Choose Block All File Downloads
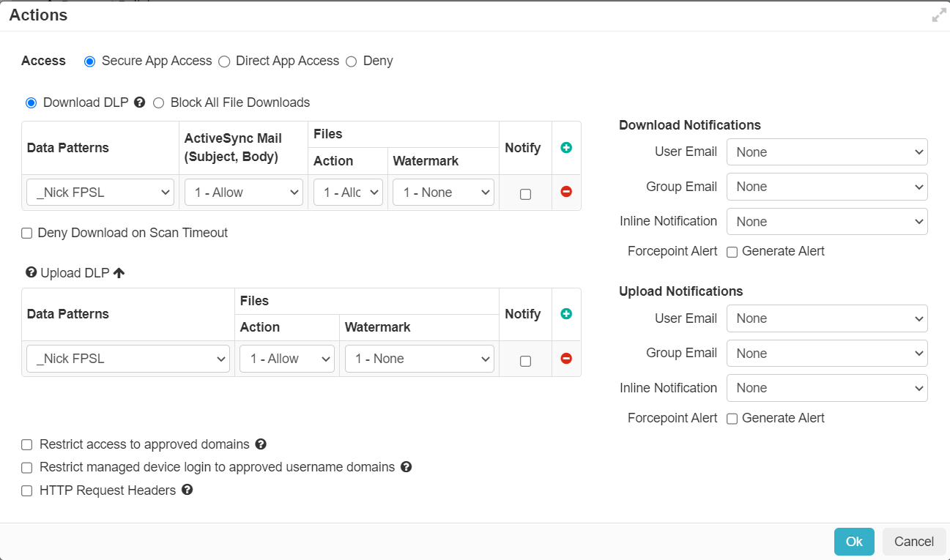This screenshot has height=560, width=950. (x=159, y=102)
